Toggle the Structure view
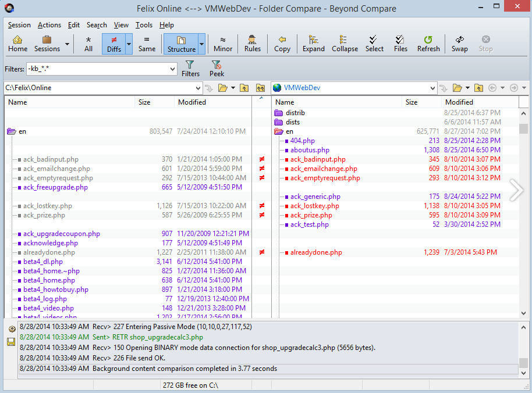 click(x=181, y=44)
